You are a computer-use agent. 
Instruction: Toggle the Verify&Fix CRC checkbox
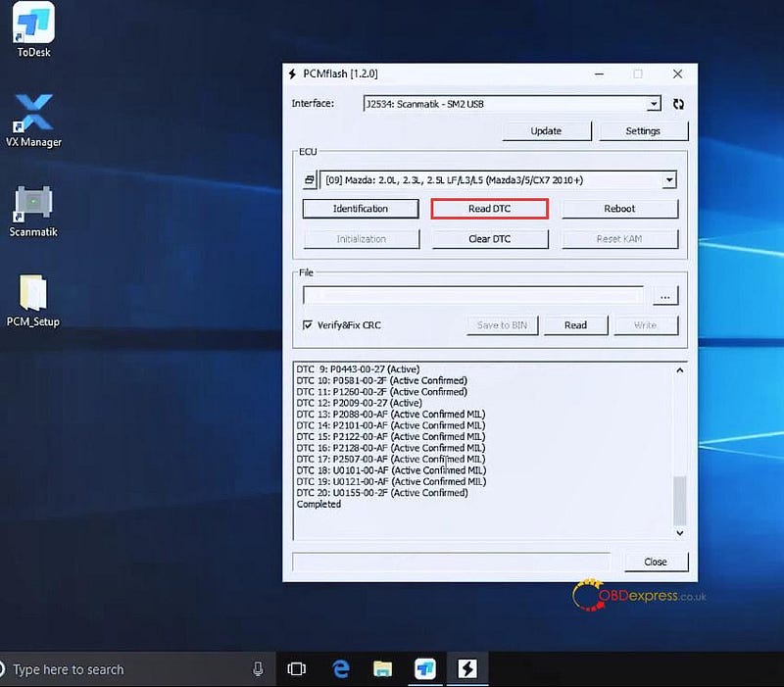[x=308, y=325]
